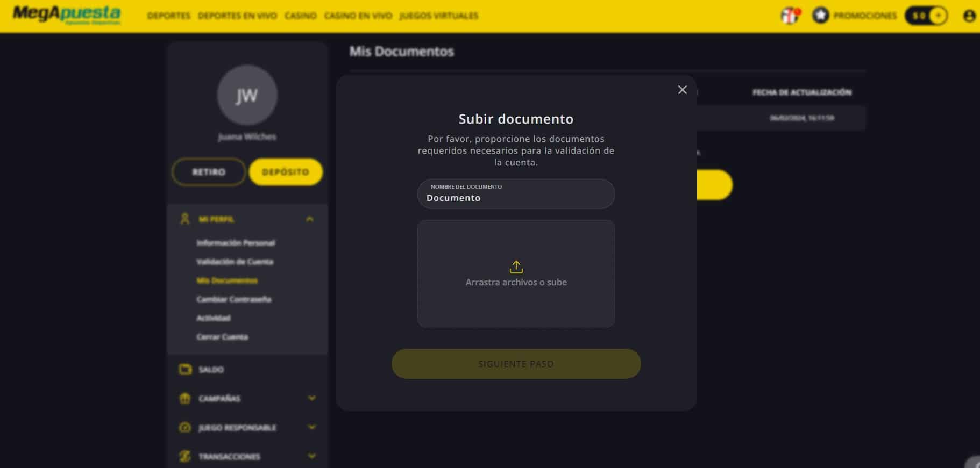Open Juegos Virtuales section
The width and height of the screenshot is (980, 468).
point(438,16)
